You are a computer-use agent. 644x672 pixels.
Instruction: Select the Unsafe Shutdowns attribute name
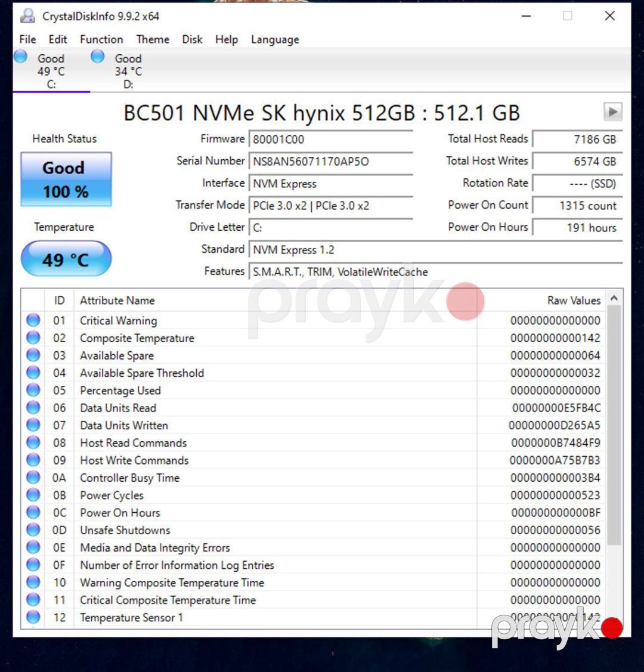(125, 530)
